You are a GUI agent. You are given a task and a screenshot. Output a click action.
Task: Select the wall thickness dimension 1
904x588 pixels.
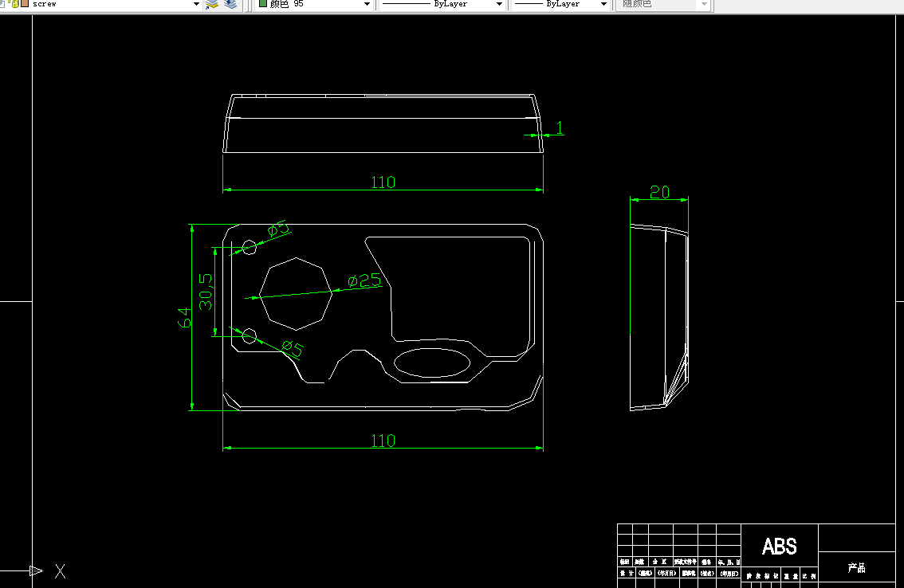[x=560, y=128]
